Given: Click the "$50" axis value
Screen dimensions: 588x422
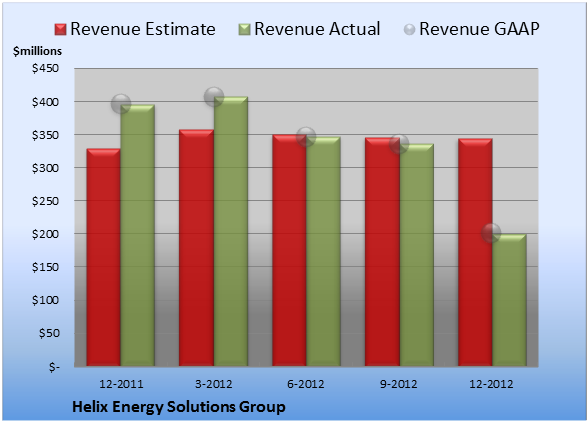Looking at the screenshot, I should pyautogui.click(x=49, y=333).
